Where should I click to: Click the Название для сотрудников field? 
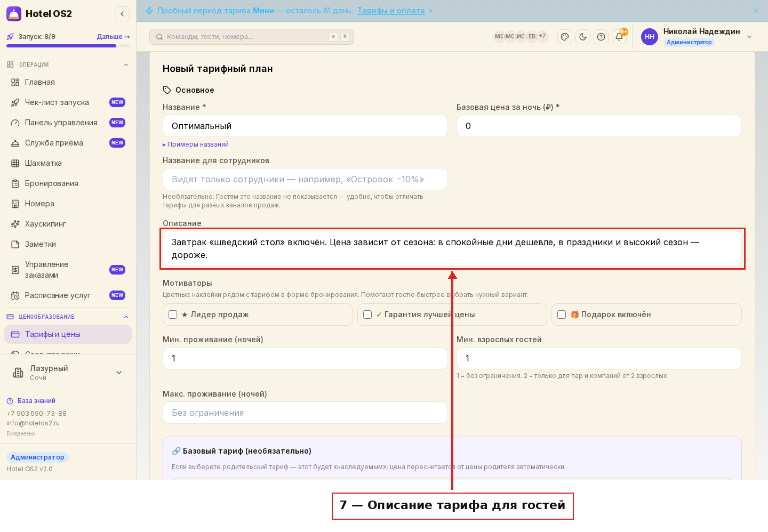(x=305, y=179)
